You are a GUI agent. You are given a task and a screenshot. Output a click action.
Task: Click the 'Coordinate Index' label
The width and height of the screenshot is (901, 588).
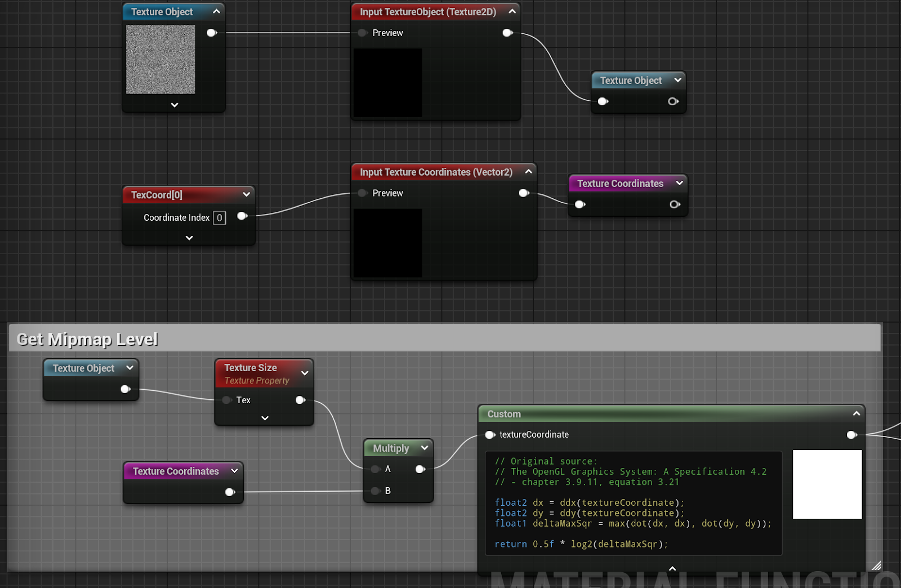[176, 218]
